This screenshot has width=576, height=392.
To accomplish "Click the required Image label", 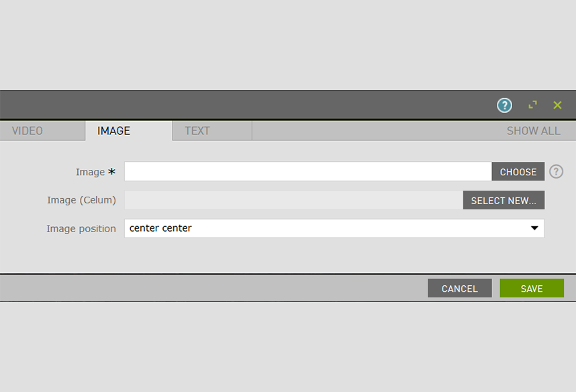I will (x=95, y=172).
